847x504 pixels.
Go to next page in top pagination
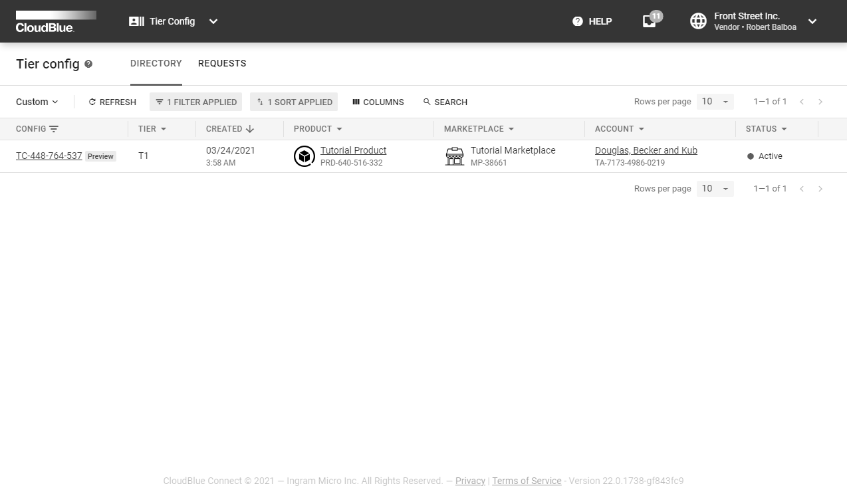820,102
